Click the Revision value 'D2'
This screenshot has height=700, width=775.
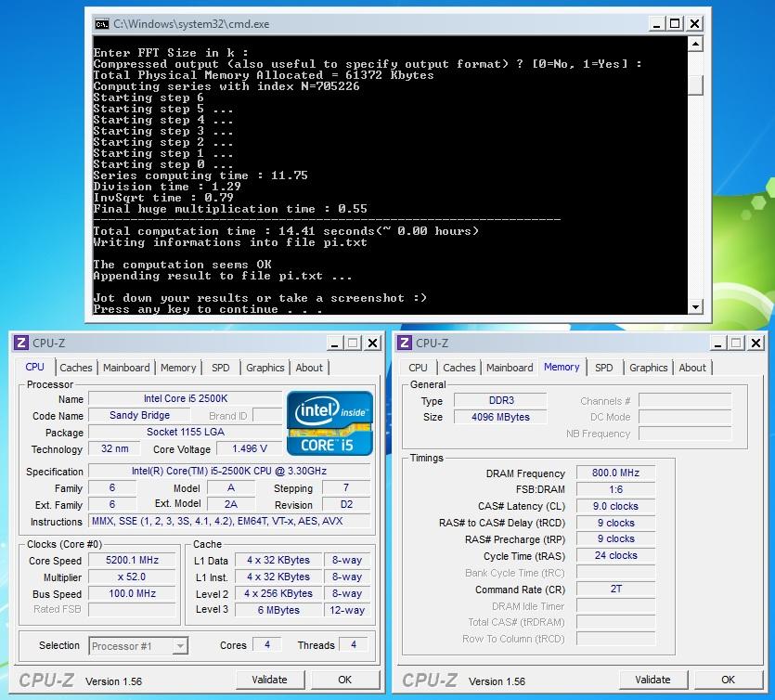(x=346, y=504)
